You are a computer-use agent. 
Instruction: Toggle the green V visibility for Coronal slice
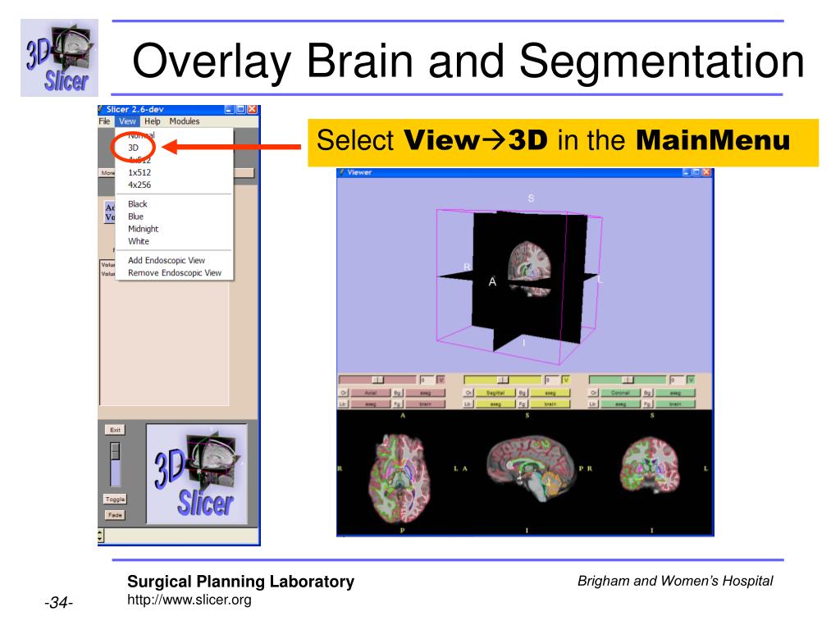(691, 380)
